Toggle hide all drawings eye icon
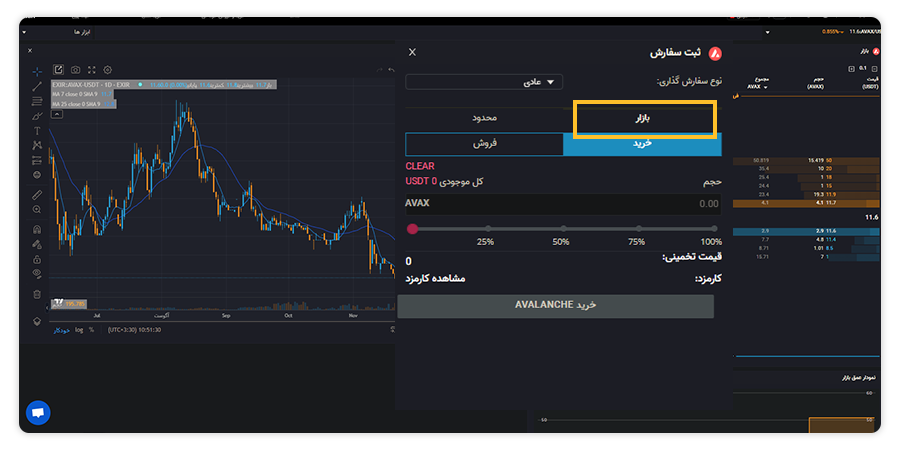Screen dimensions: 900x450 [x=37, y=273]
